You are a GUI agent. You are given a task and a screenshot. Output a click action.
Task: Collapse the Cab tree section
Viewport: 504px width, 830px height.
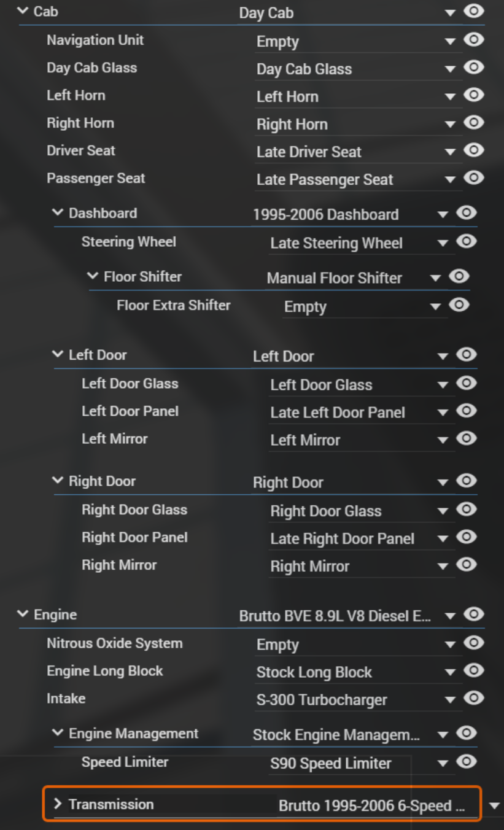(x=23, y=11)
